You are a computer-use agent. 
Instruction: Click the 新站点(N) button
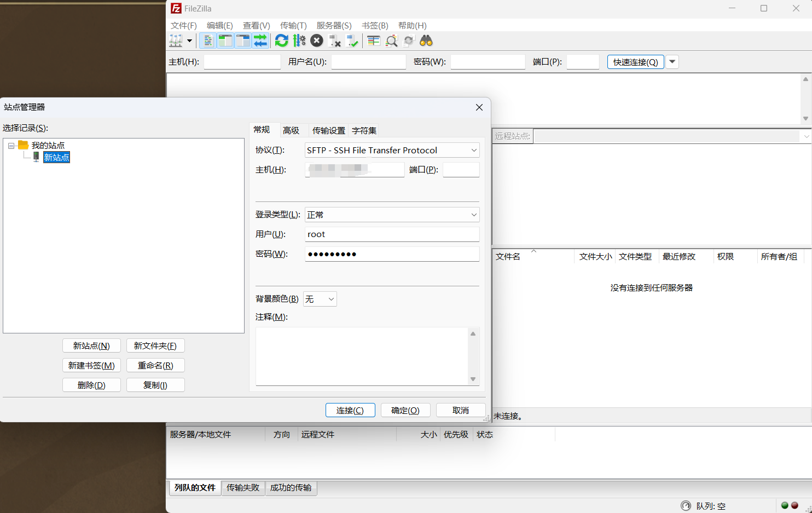tap(91, 345)
